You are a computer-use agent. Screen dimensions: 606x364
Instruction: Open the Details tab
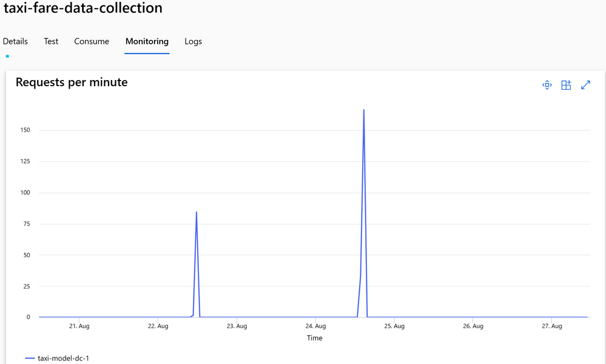point(15,41)
